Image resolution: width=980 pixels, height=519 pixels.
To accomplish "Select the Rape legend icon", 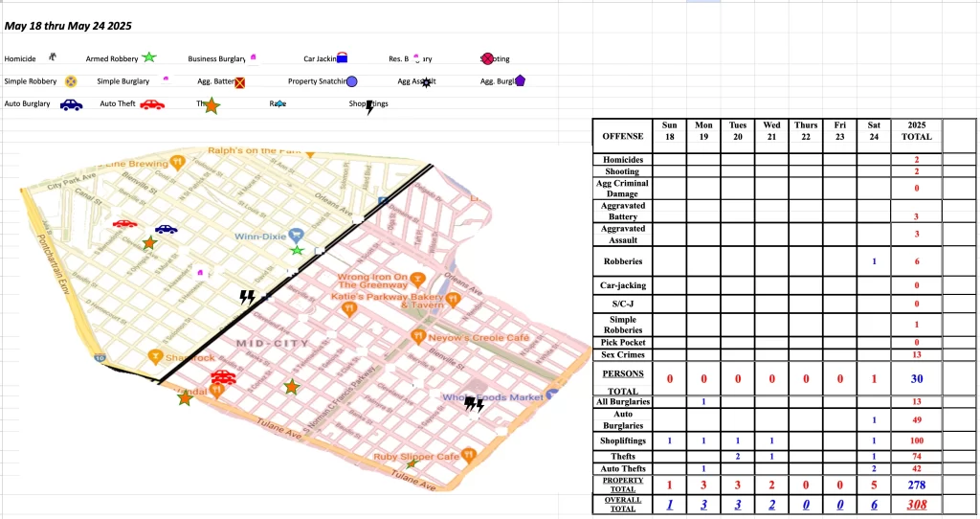I will [279, 103].
